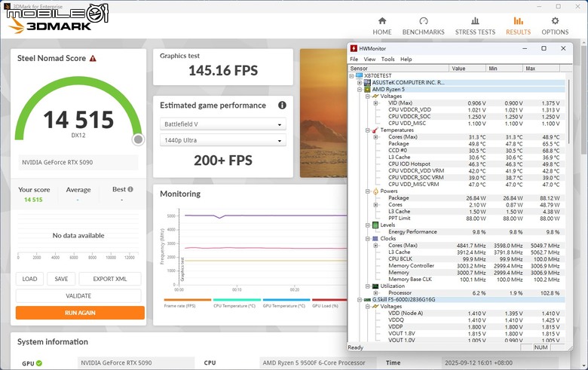Click the ASUSTeK motherboard icon
The width and height of the screenshot is (588, 370).
(367, 82)
